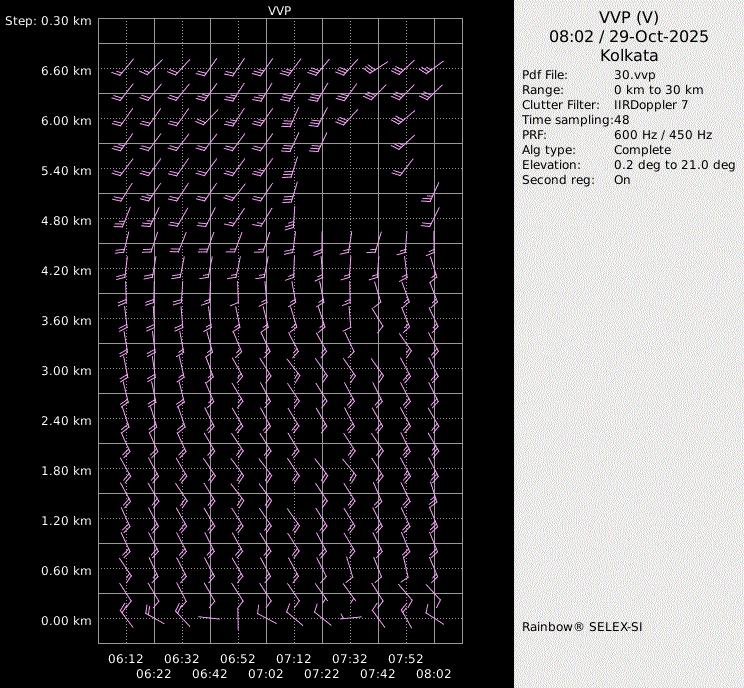Click the PRF 600 Hz / 450 Hz value
The width and height of the screenshot is (744, 688).
(663, 135)
